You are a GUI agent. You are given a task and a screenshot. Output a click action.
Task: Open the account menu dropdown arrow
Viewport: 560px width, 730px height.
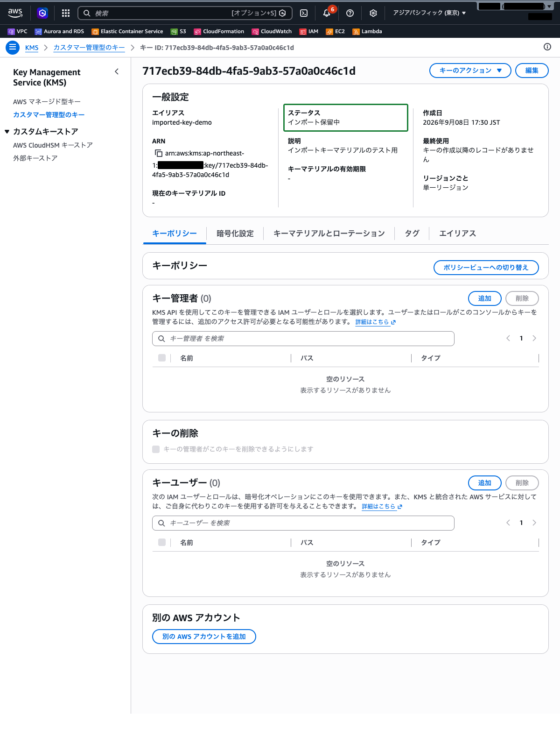[x=549, y=7]
